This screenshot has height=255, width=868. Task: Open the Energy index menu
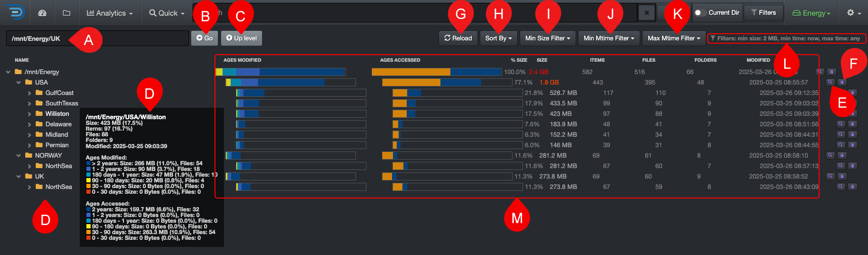pos(812,13)
